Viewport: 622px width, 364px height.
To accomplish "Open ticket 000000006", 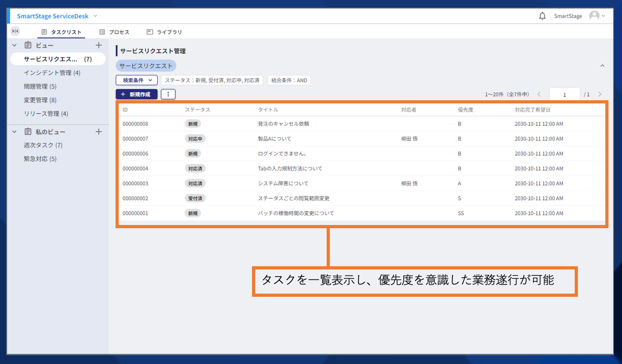I will click(135, 154).
